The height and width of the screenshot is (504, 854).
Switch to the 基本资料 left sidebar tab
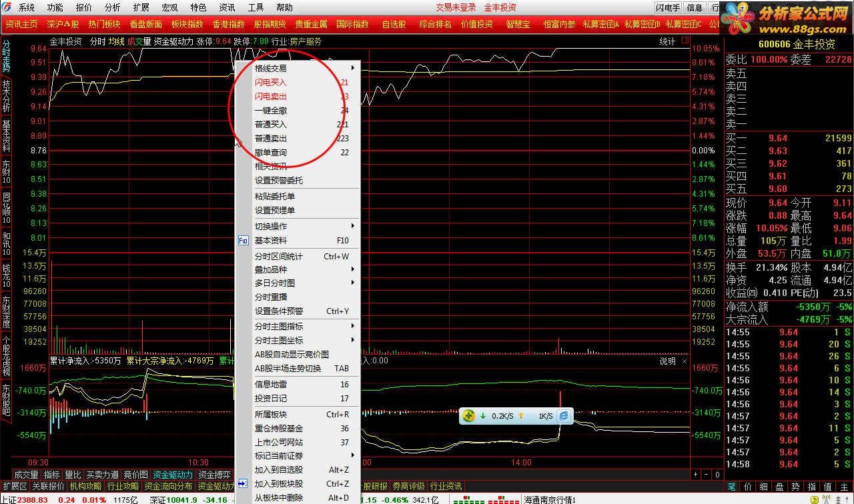(6, 137)
